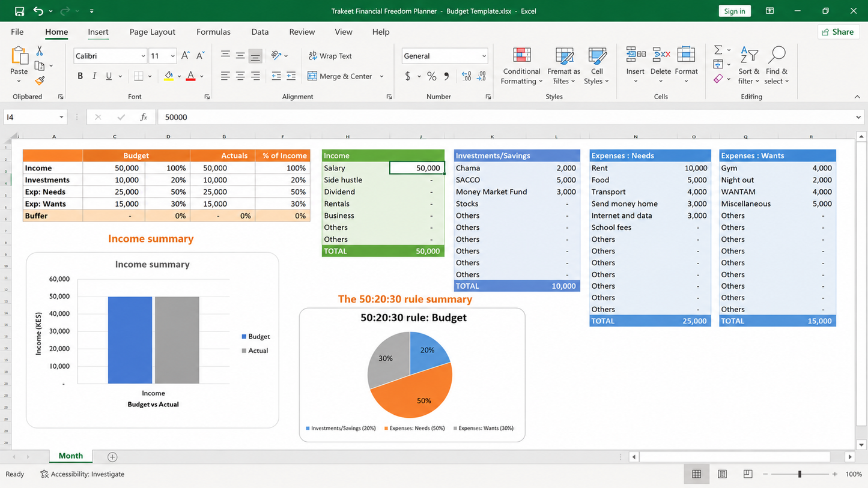
Task: Adjust the zoom slider handle
Action: coord(800,474)
